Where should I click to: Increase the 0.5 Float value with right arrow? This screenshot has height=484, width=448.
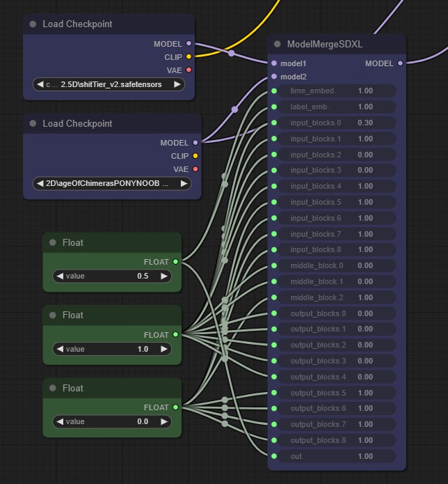pos(164,276)
